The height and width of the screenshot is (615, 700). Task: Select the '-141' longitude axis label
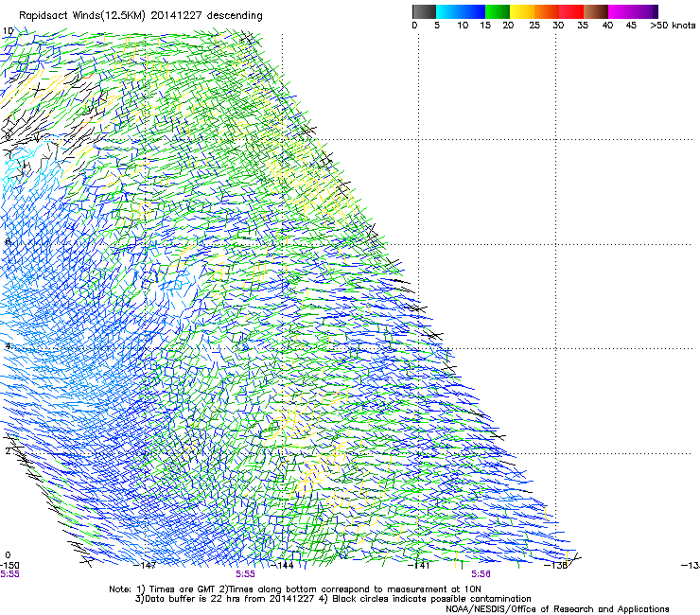point(418,566)
